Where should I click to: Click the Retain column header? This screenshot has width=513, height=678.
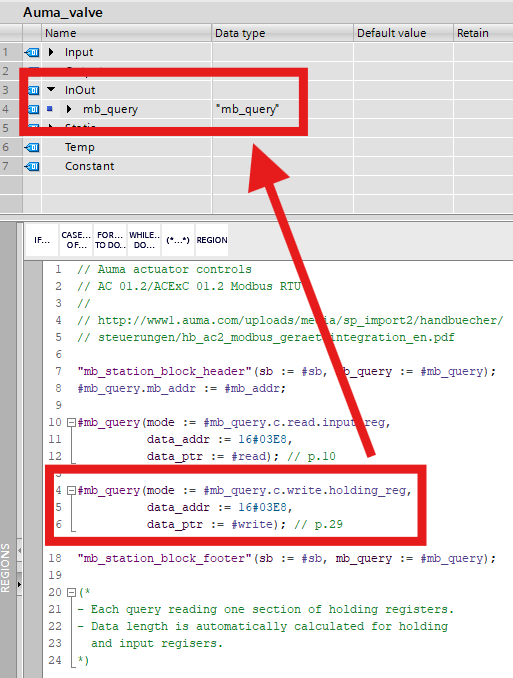point(483,33)
